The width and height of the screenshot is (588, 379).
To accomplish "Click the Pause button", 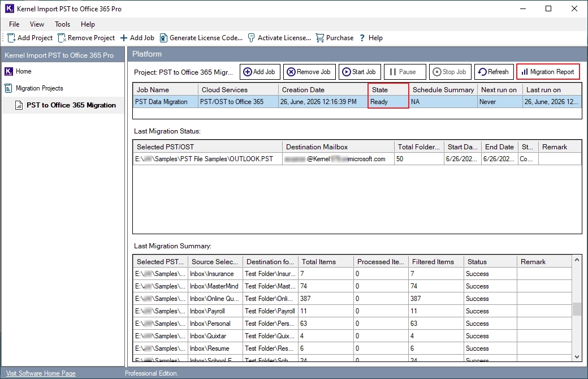I will coord(405,72).
